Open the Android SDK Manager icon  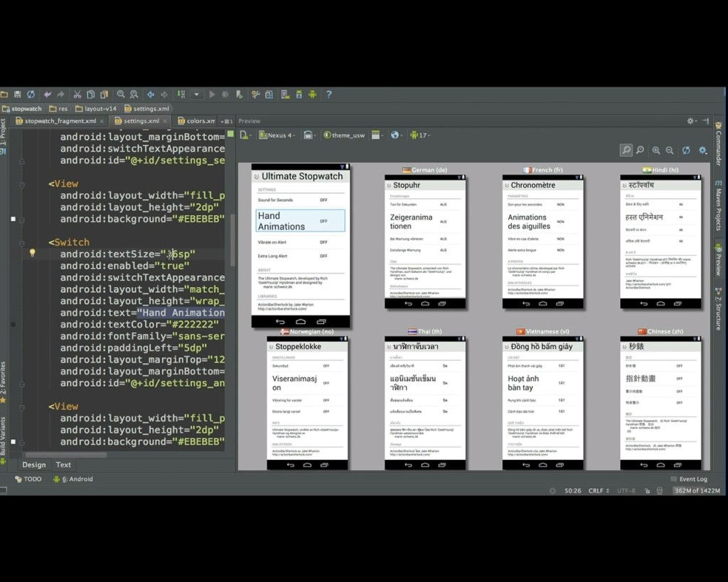click(299, 95)
